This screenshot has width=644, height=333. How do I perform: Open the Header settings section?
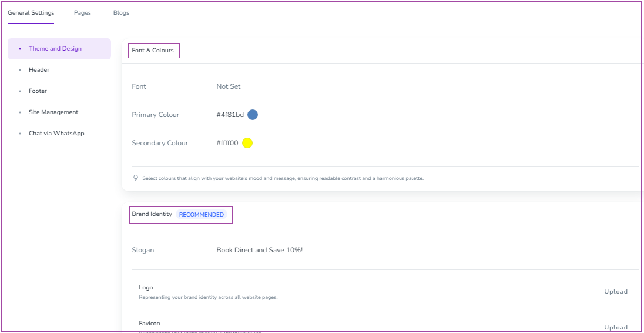[x=39, y=70]
